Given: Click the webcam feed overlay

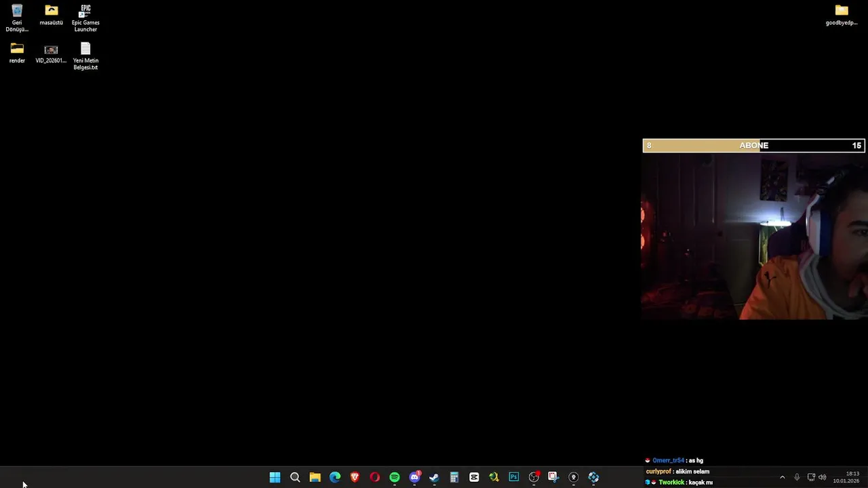Looking at the screenshot, I should pos(754,236).
